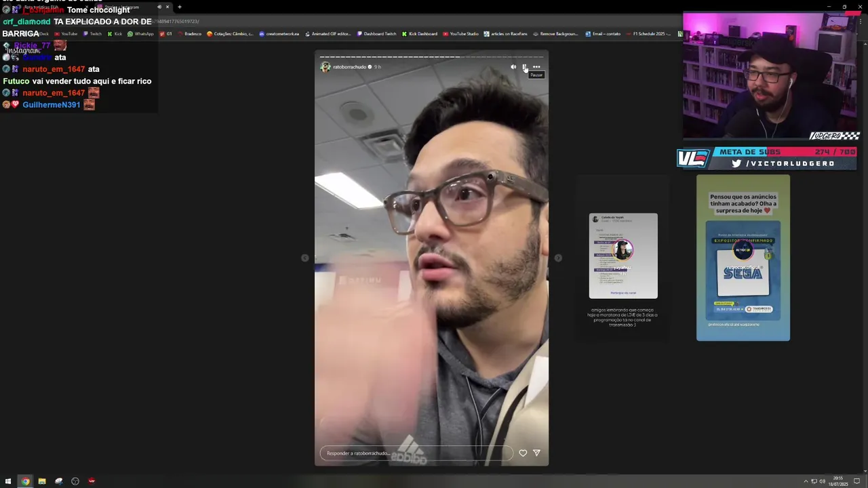Open the articles on RaceFans bookmark
The image size is (868, 488).
506,34
